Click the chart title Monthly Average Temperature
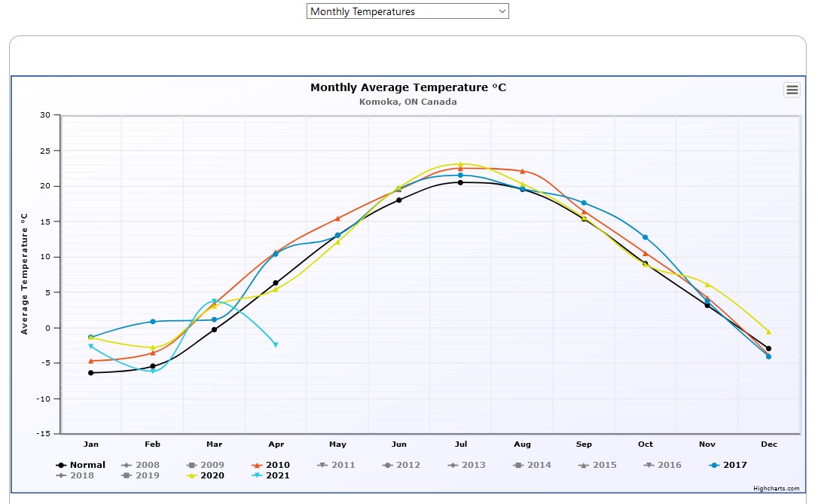818x504 pixels. click(408, 87)
